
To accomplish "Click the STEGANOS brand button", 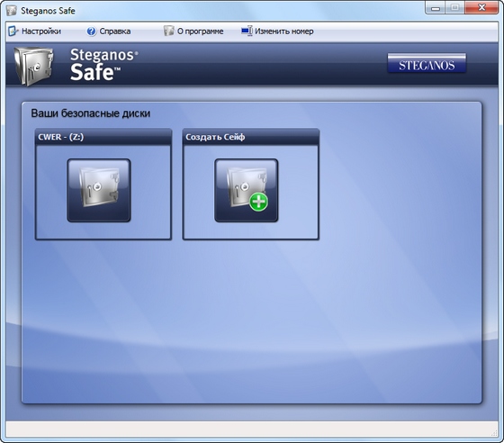I will [427, 63].
